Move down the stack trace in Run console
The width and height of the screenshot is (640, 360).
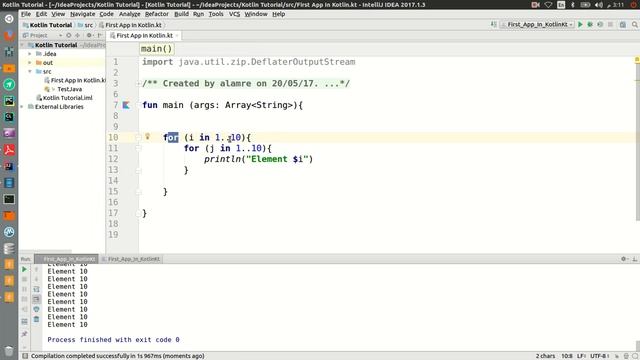[x=36, y=279]
